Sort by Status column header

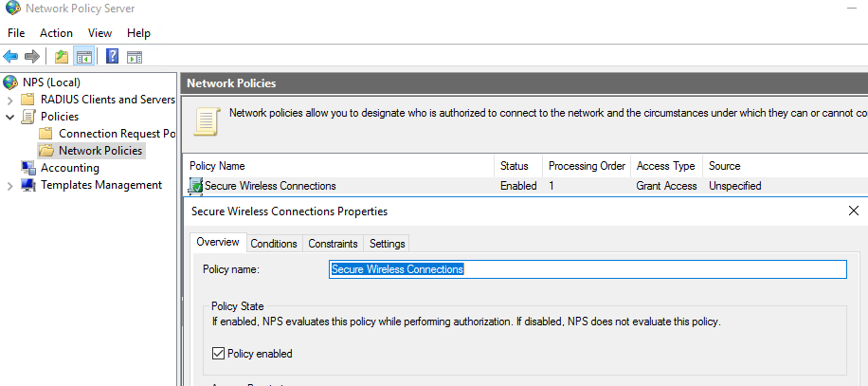click(517, 166)
